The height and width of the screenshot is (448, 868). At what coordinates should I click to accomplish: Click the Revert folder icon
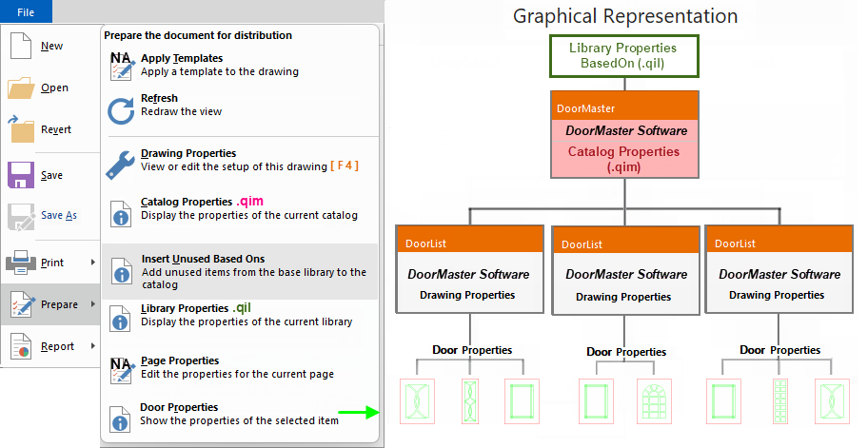(21, 128)
